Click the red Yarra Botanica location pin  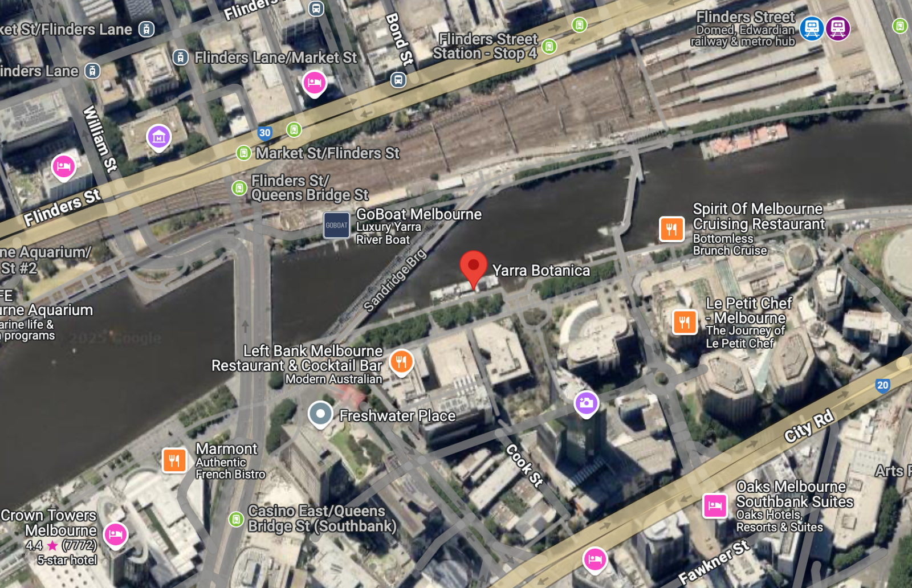[473, 268]
